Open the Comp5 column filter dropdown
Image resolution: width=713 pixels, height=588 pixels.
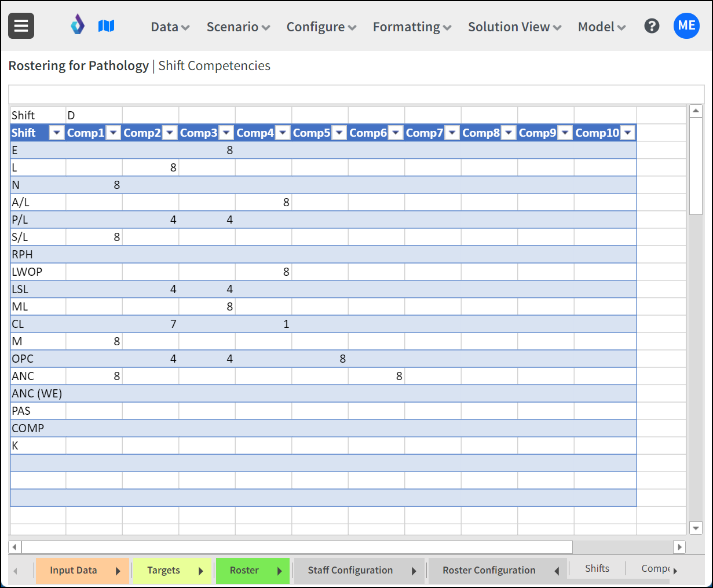(339, 133)
